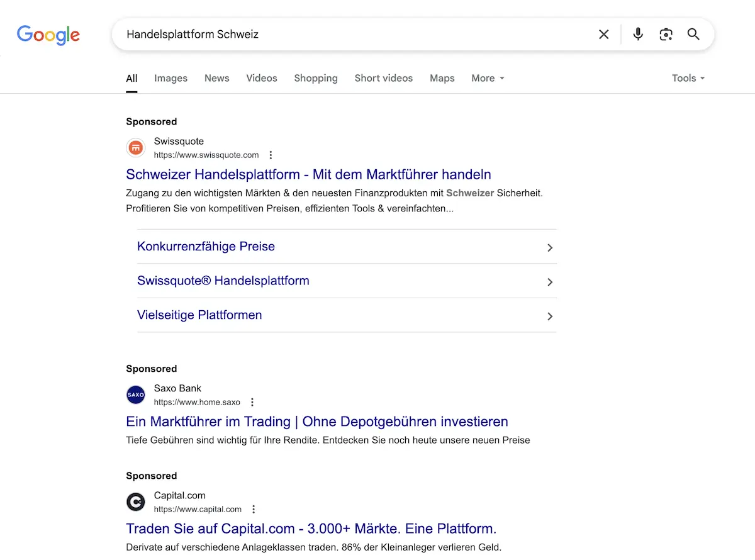The height and width of the screenshot is (560, 755).
Task: Open the three-dot menu beside home.saxo
Action: [252, 403]
